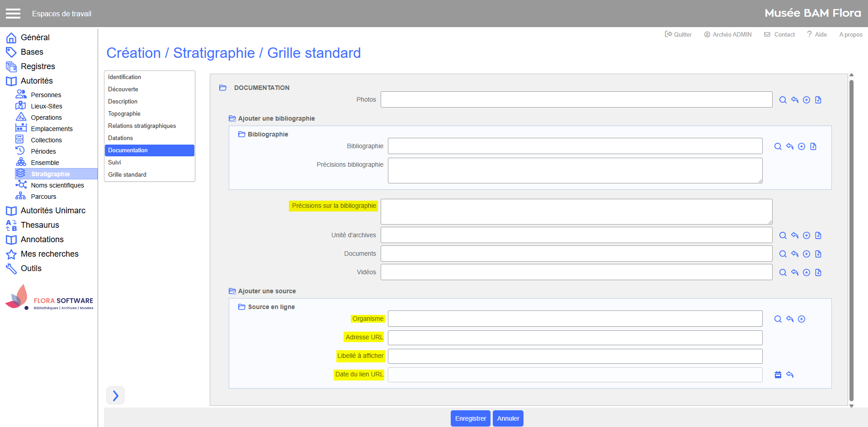Click search icon beside Organisme field
Screen dimensions: 868x427
(778, 319)
